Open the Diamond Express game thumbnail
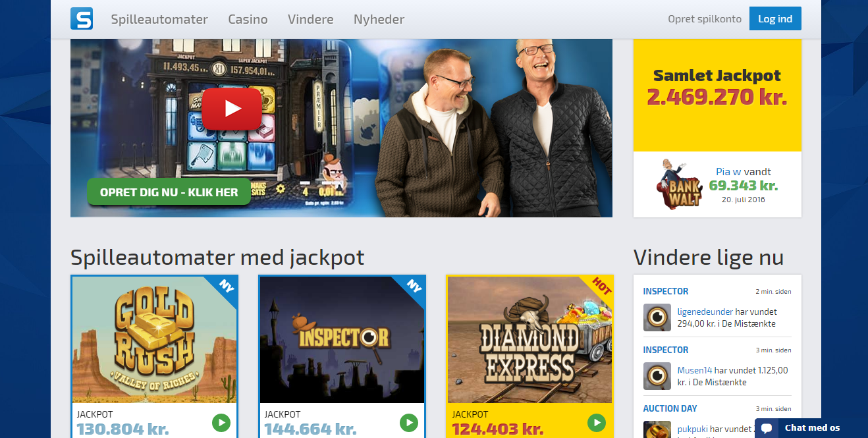 point(529,340)
